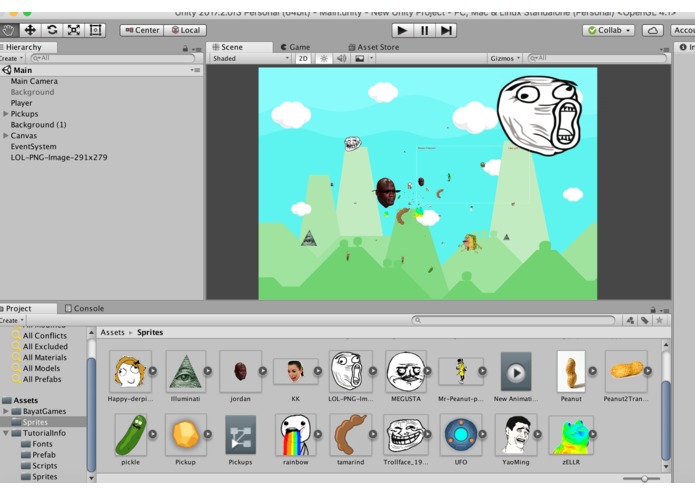Open the Hierarchy Create dropdown
The height and width of the screenshot is (494, 695).
pyautogui.click(x=12, y=58)
